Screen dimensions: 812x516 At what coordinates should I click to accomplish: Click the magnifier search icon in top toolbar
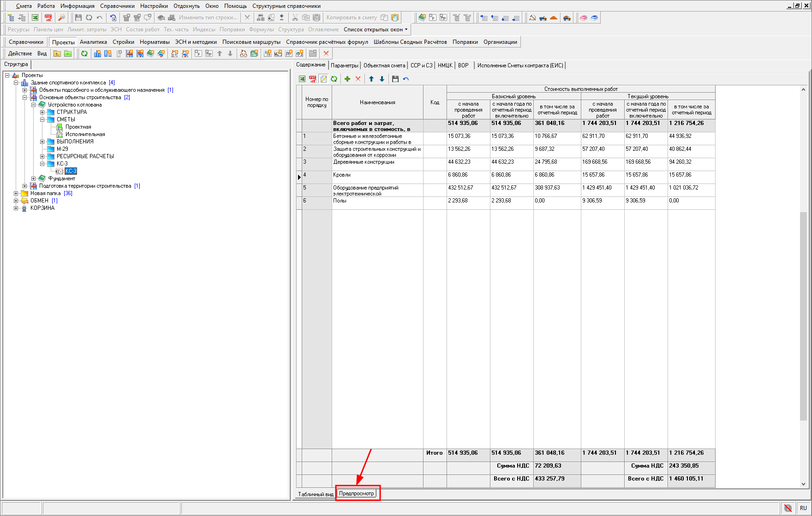click(x=61, y=18)
